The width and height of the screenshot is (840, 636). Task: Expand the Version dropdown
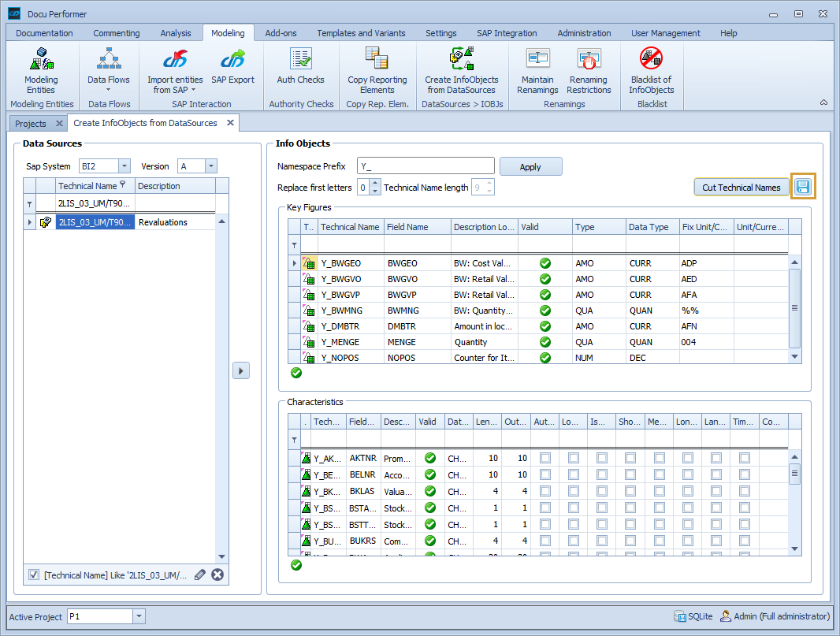click(210, 166)
